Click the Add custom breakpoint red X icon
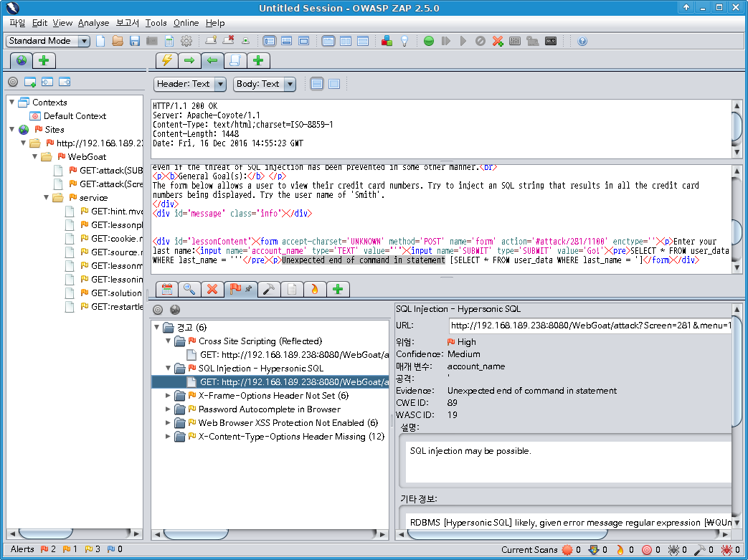Image resolution: width=748 pixels, height=560 pixels. click(x=498, y=41)
